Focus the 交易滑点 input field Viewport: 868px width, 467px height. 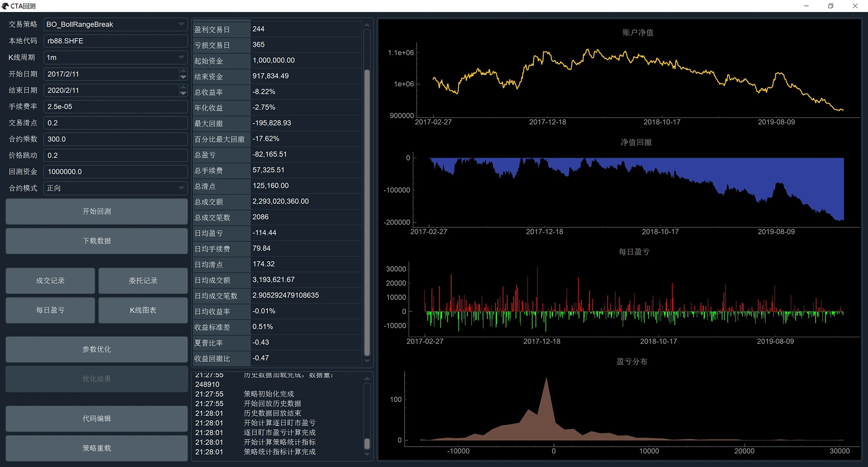[x=115, y=123]
